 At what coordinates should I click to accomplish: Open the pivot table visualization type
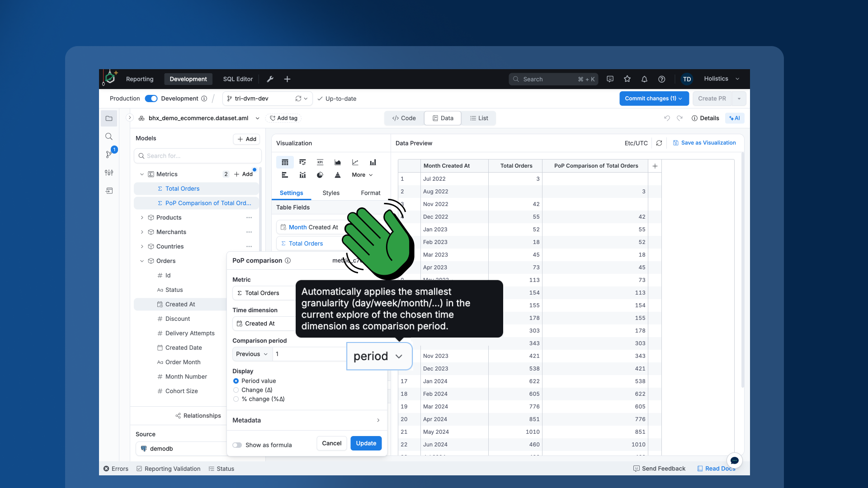[302, 162]
